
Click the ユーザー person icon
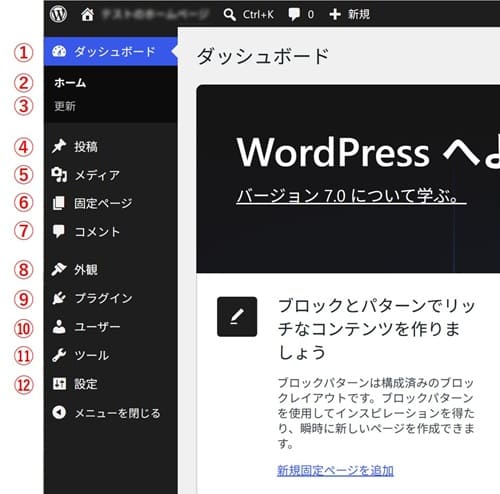coord(59,327)
